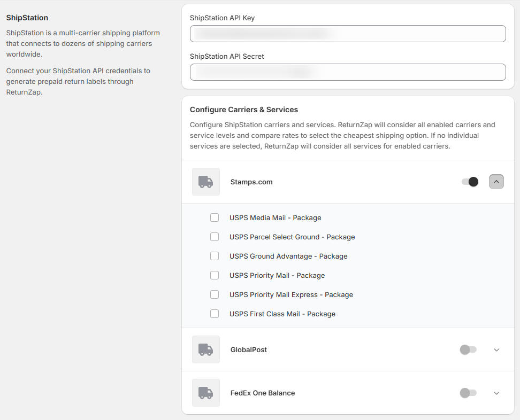Click the GlobalPost truck icon

pos(206,349)
